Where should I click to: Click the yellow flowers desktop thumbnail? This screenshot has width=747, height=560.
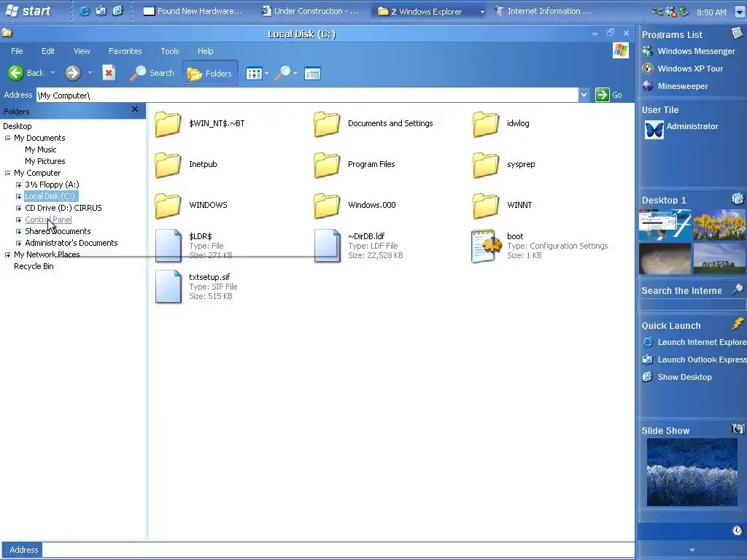pos(719,225)
